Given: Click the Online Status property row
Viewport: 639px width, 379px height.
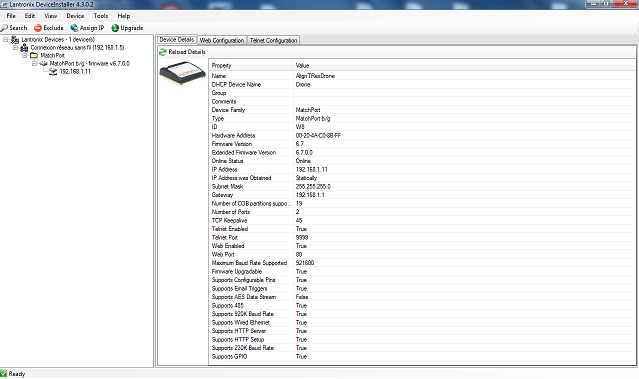Looking at the screenshot, I should [422, 161].
